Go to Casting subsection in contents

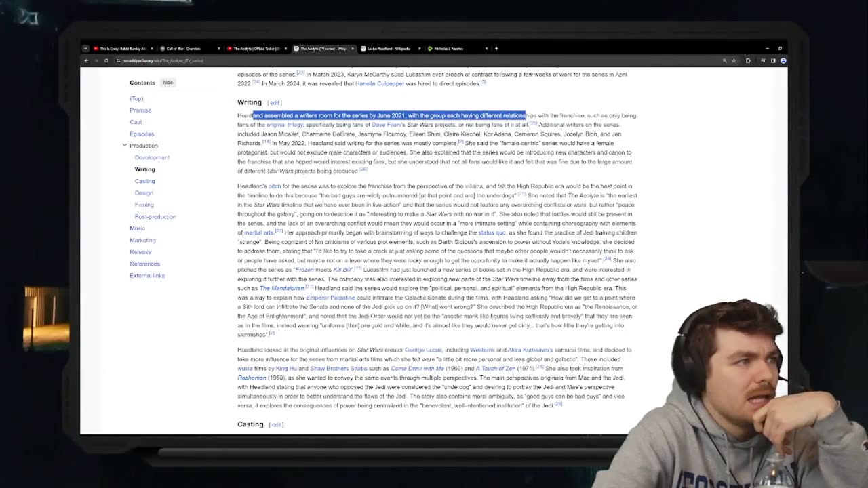point(144,181)
